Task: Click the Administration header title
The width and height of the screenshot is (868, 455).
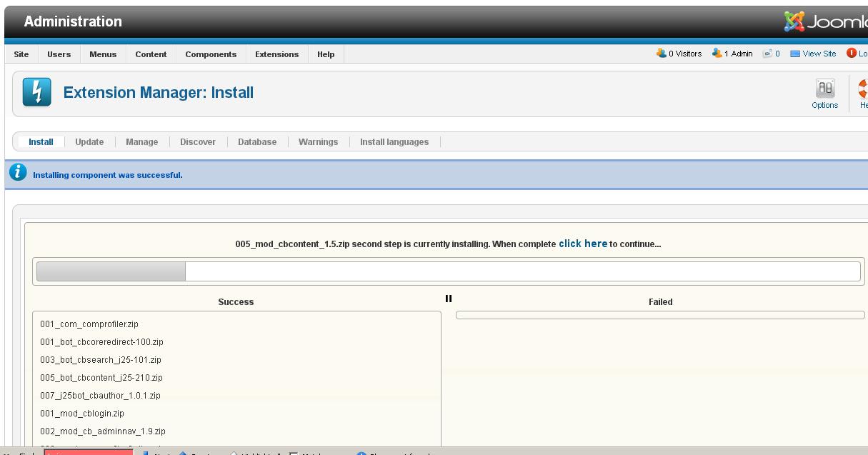Action: [73, 22]
